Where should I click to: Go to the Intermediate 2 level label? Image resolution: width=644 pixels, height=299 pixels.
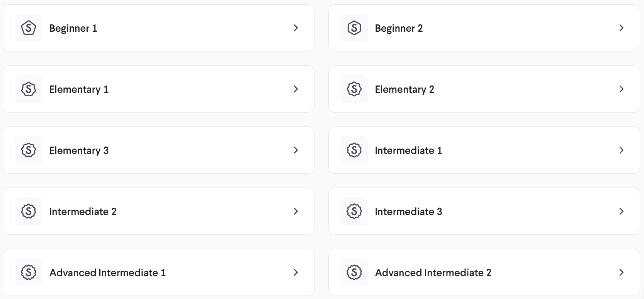point(83,212)
